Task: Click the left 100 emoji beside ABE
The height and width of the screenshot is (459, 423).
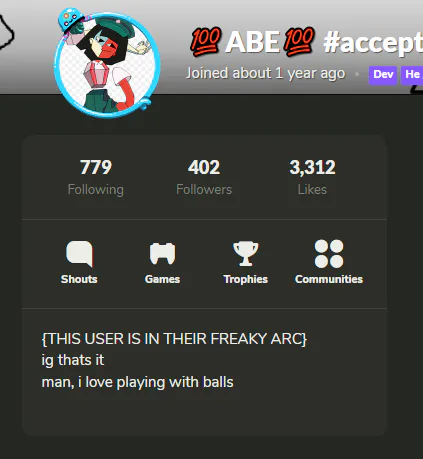Action: coord(205,41)
